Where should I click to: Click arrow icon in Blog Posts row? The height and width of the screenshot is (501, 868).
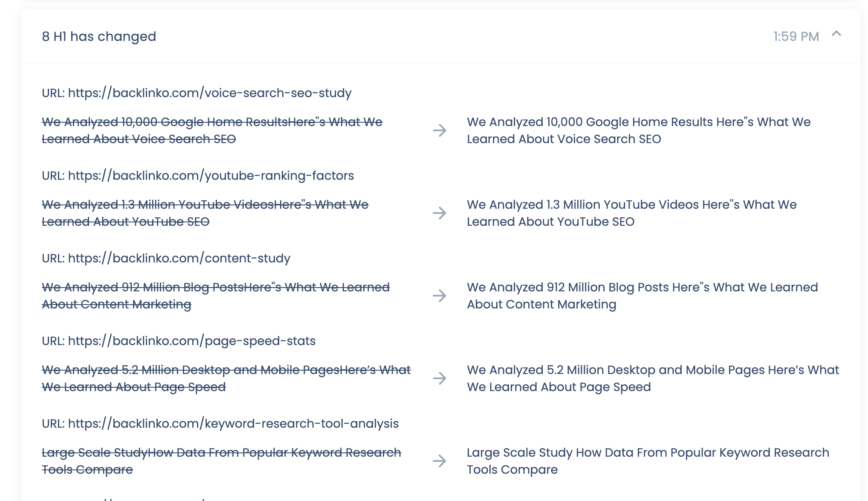pos(440,296)
